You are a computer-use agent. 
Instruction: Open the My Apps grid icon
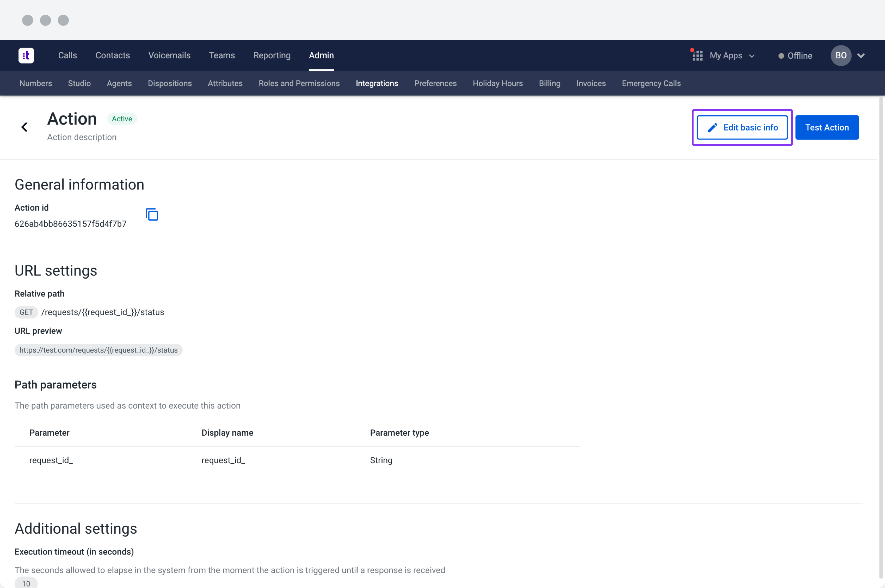point(697,56)
